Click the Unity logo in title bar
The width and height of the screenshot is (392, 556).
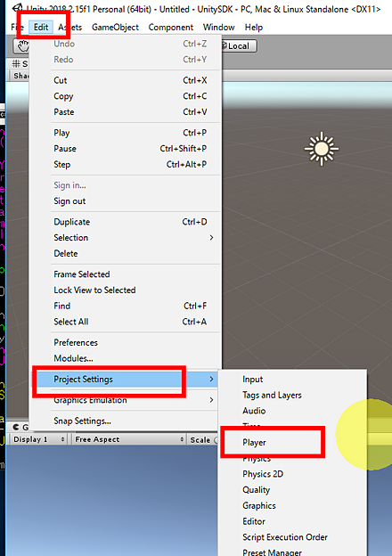[18, 8]
